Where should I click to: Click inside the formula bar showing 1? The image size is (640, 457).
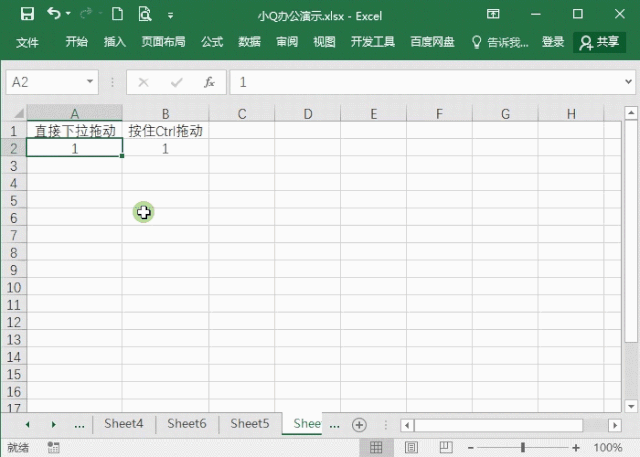click(424, 82)
